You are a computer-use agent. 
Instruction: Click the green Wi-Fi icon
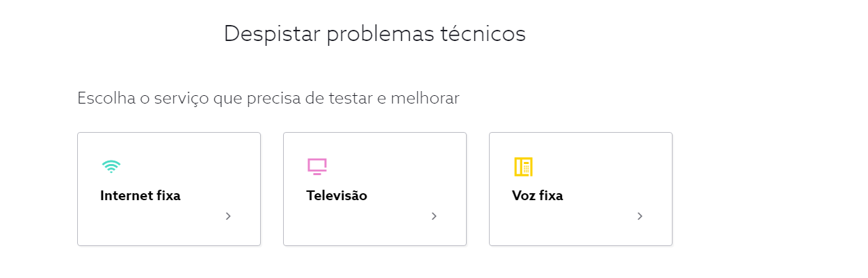pyautogui.click(x=111, y=166)
